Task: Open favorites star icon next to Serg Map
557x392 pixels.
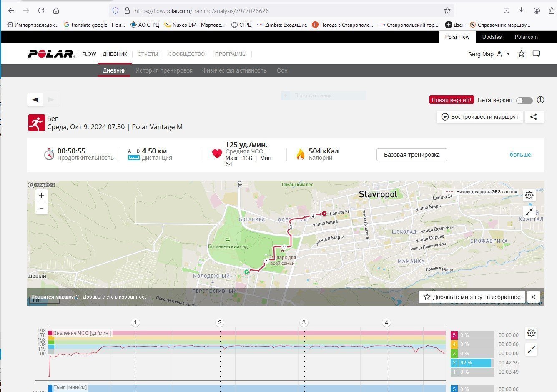Action: point(521,54)
